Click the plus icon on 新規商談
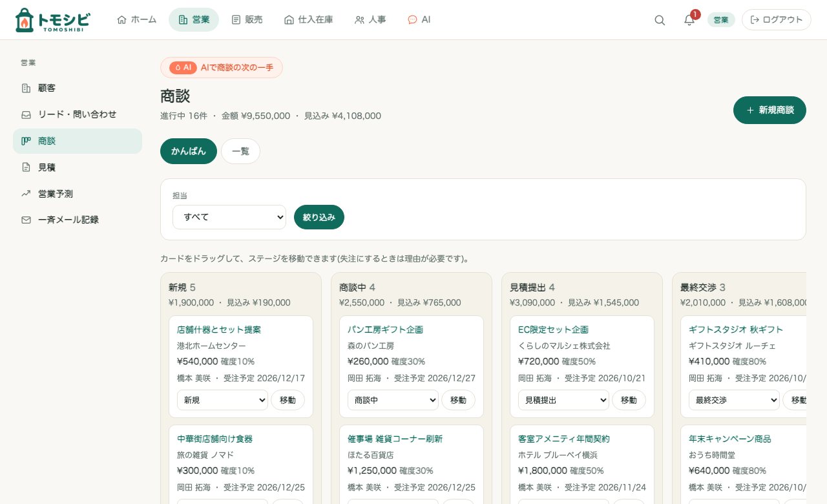The width and height of the screenshot is (827, 504). [750, 110]
